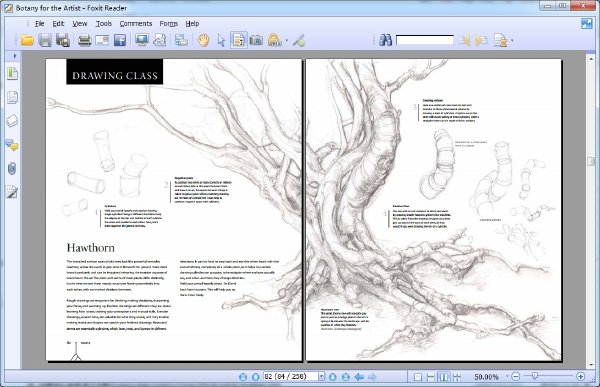Share on Facebook via the toolbar icon
The image size is (600, 387).
(x=120, y=40)
